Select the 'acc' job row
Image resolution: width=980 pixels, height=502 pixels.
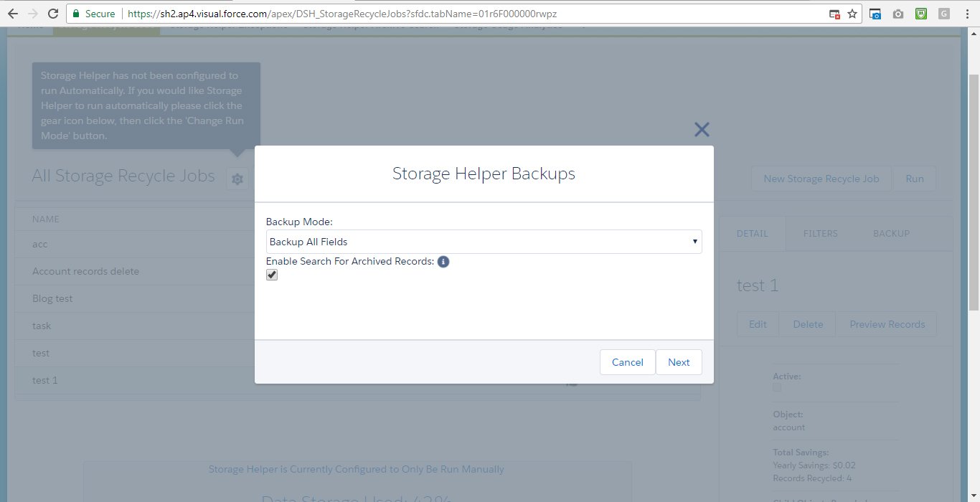click(357, 244)
